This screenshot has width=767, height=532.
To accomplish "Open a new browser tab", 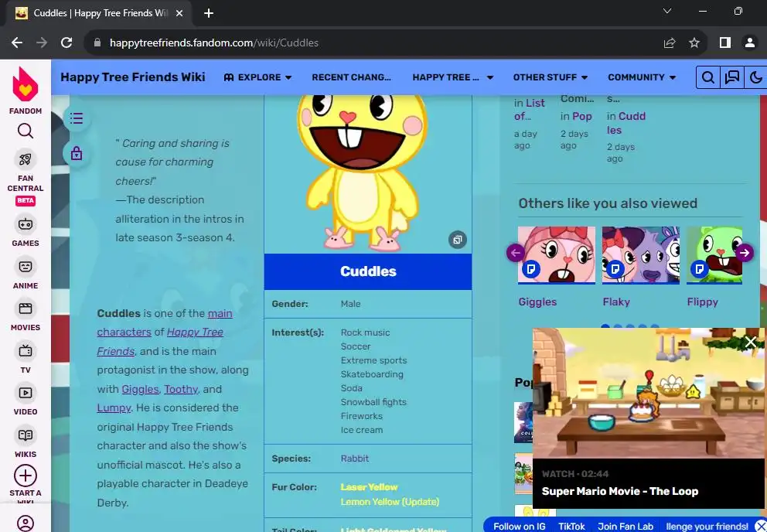I will (x=209, y=13).
